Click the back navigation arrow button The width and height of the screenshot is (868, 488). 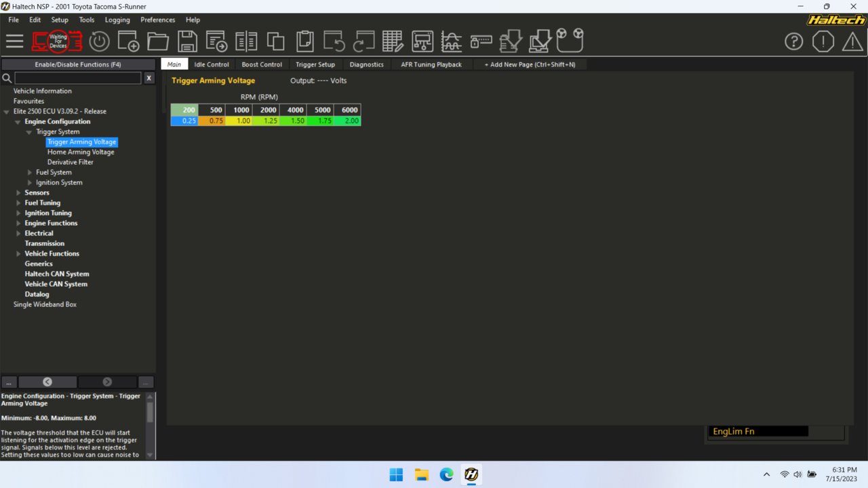[x=47, y=382]
